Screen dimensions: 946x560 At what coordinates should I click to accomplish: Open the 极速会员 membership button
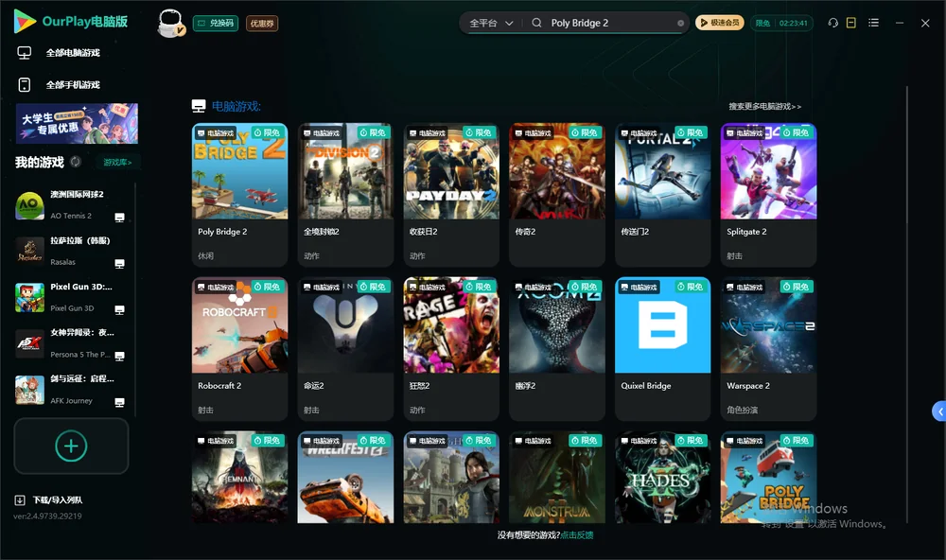[720, 23]
